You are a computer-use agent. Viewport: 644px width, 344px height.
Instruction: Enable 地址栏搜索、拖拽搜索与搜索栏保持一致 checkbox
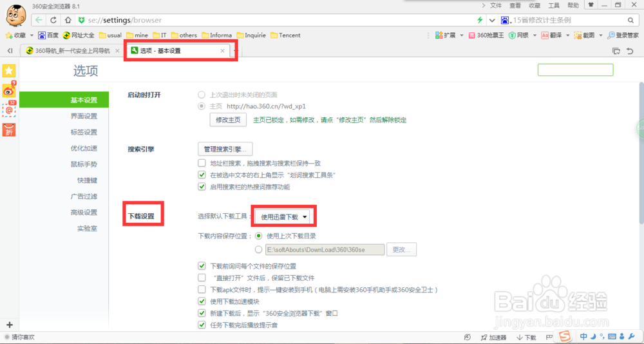click(x=202, y=163)
